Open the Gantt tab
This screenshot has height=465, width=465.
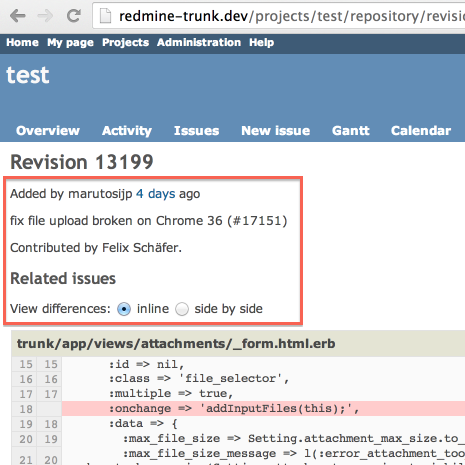coord(351,130)
